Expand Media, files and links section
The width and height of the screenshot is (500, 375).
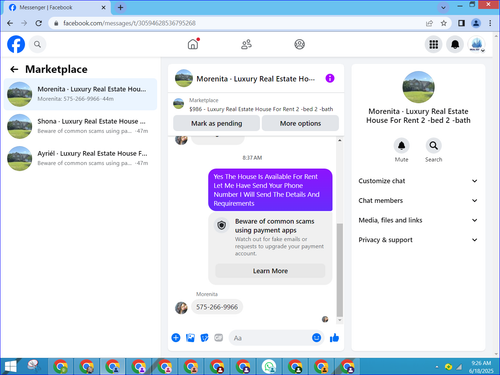click(x=418, y=220)
